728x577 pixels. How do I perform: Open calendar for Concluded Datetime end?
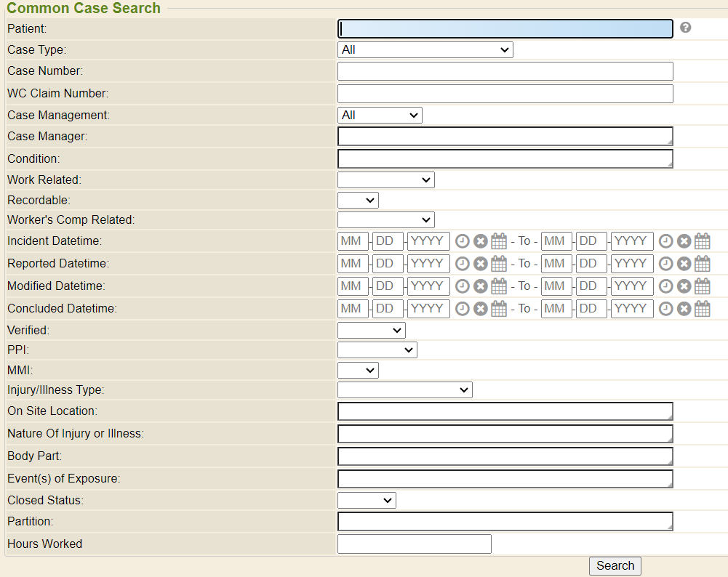coord(702,309)
